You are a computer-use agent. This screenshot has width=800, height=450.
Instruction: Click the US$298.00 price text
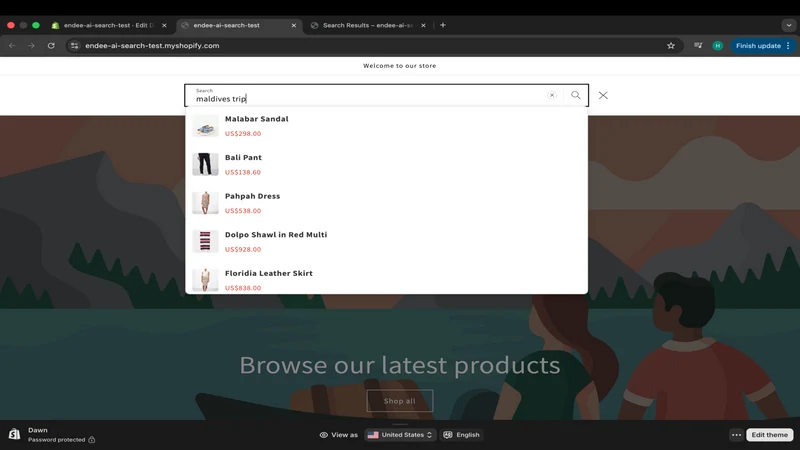243,134
